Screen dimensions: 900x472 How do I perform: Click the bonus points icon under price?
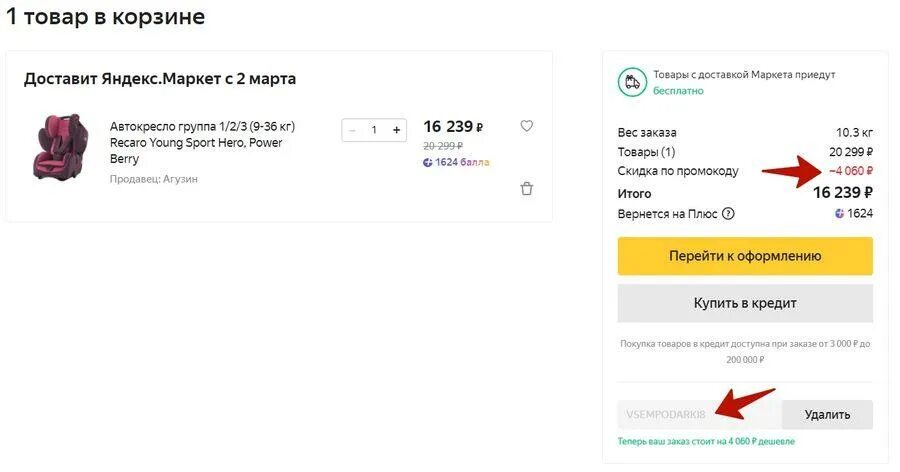tap(428, 162)
